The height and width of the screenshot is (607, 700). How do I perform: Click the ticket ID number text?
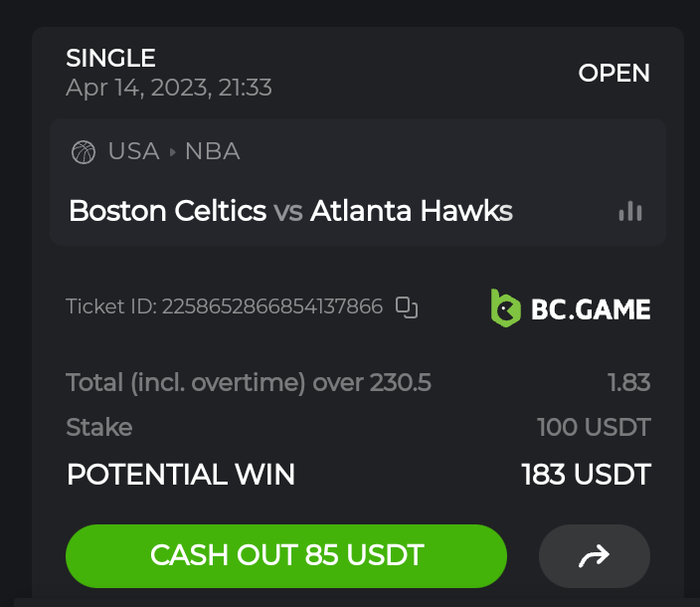(272, 306)
